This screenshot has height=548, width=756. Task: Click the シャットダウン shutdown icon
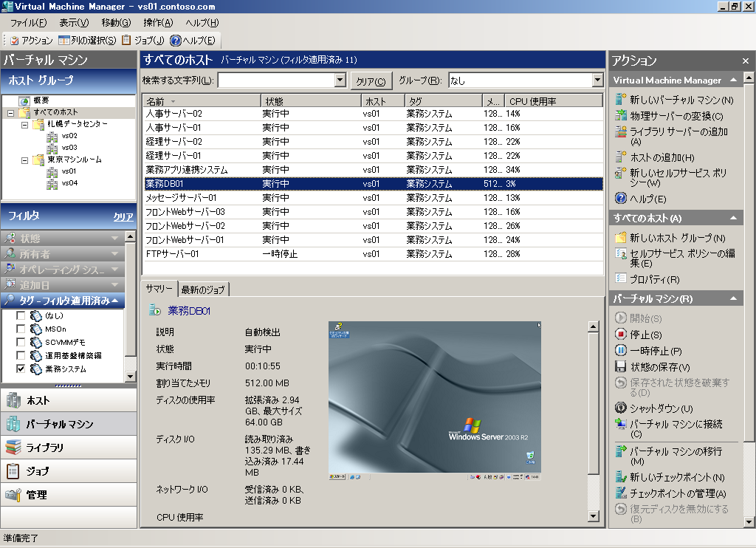point(621,408)
